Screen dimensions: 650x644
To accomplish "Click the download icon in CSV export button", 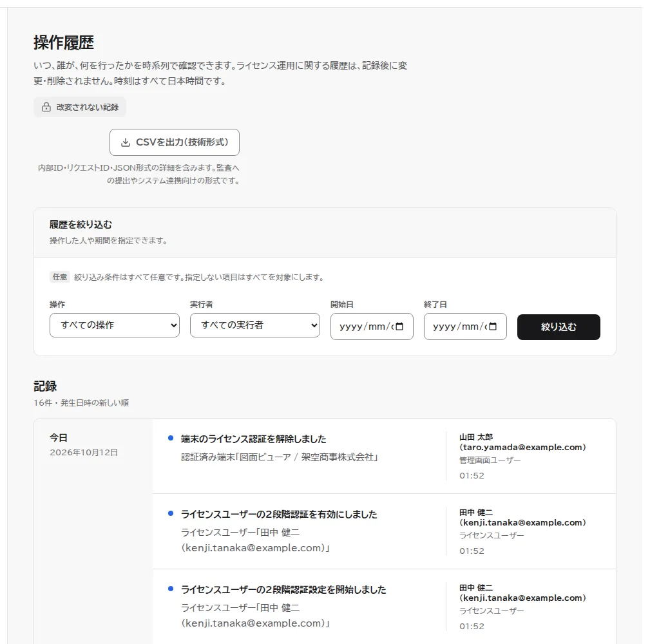I will (x=126, y=142).
